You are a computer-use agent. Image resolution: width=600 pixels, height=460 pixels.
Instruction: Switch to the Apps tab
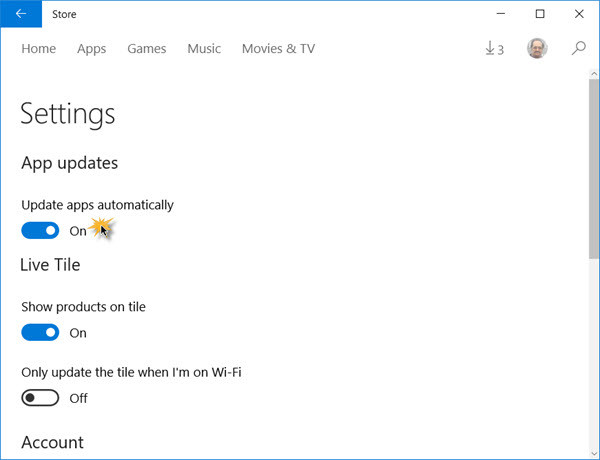pyautogui.click(x=91, y=49)
